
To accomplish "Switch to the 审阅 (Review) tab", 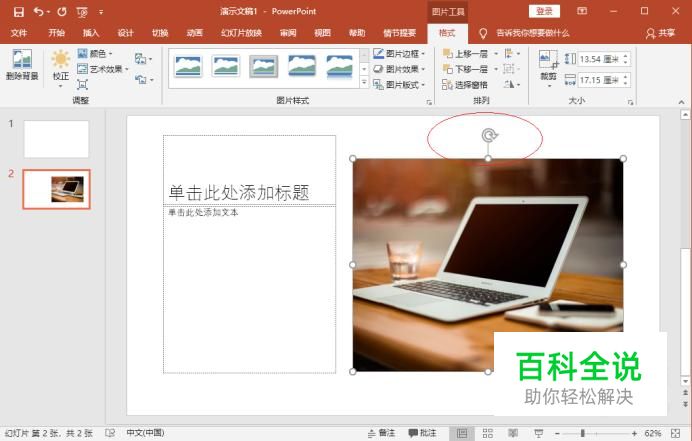I will tap(288, 33).
